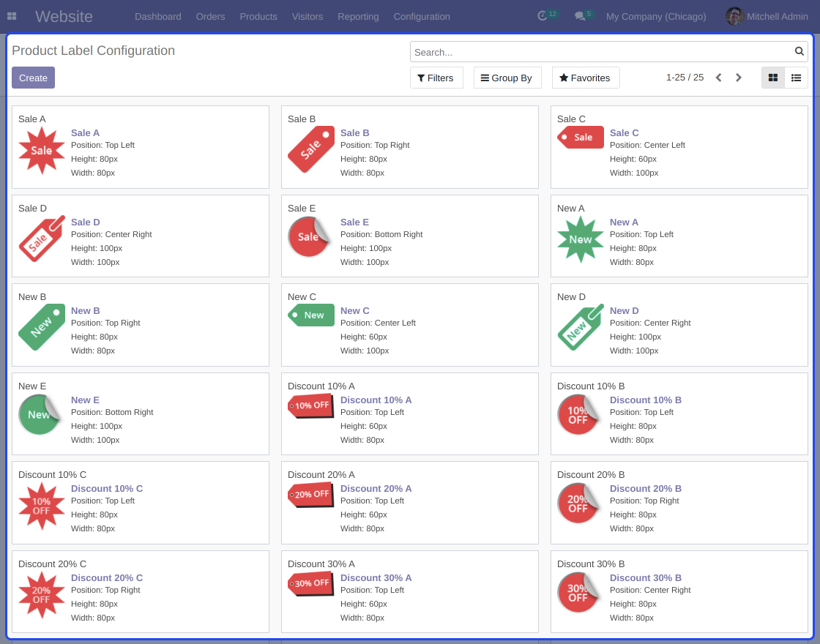This screenshot has width=820, height=644.
Task: Click the Discount 10% B sticker image
Action: tap(579, 414)
